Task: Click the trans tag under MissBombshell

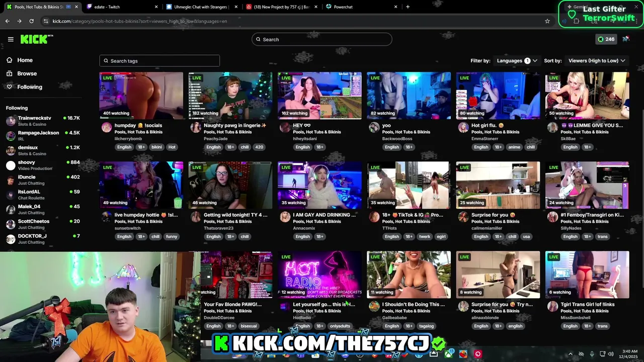Action: coord(602,326)
